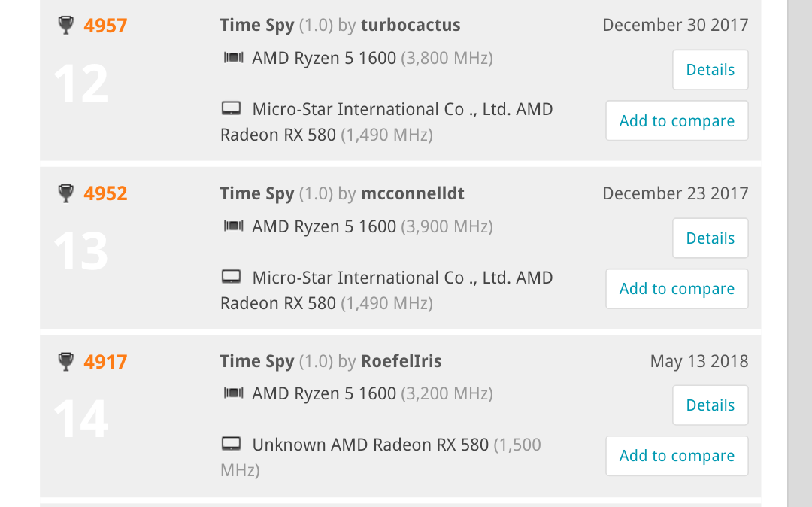View Details for the May 13 2018 result
This screenshot has height=507, width=812.
[x=710, y=405]
